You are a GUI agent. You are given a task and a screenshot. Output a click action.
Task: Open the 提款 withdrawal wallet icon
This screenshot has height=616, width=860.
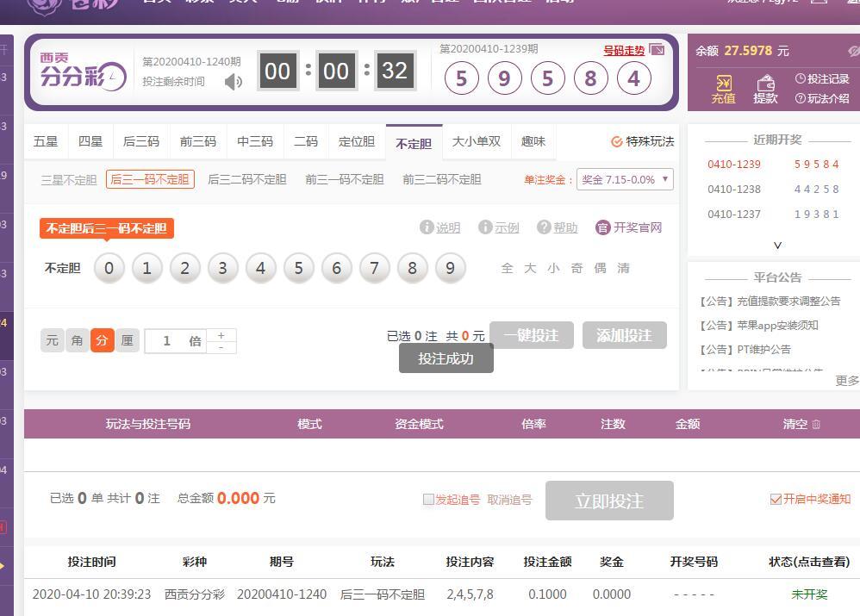[765, 89]
